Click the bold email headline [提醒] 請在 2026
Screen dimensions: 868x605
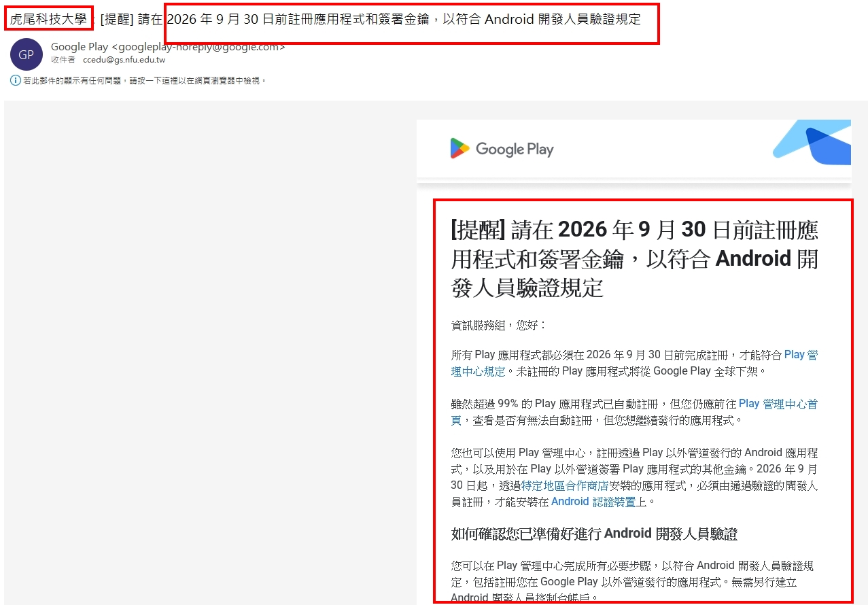(634, 258)
